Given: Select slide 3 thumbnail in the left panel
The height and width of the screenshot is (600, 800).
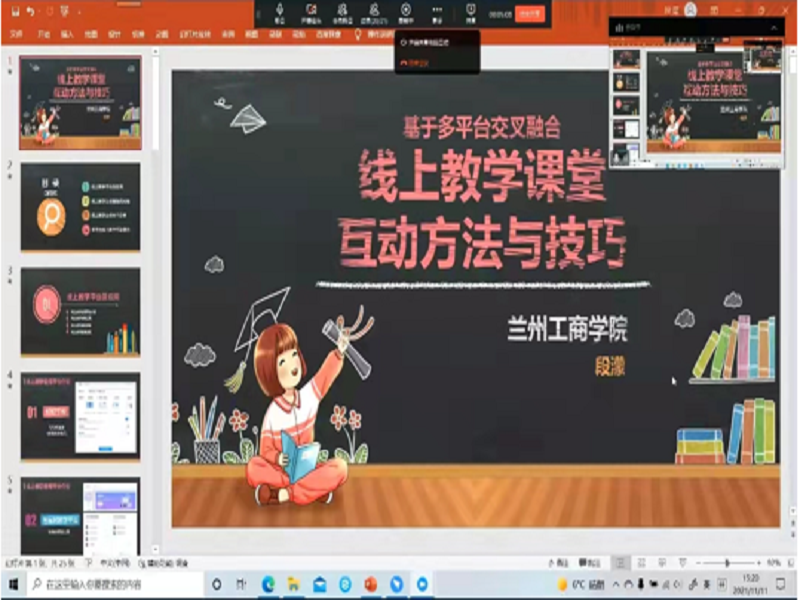Looking at the screenshot, I should click(80, 311).
